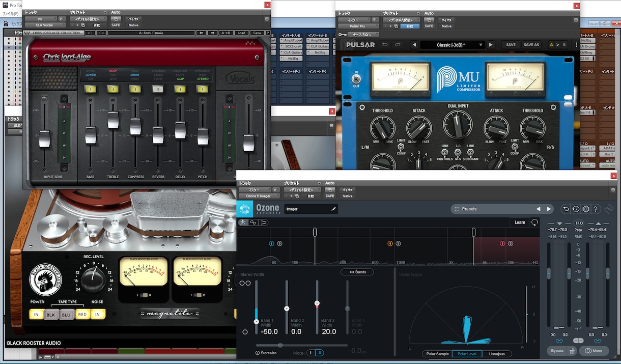Screen dimensions: 621x364
Task: Solo Band 3 in Ozone Imager
Action: (511, 243)
